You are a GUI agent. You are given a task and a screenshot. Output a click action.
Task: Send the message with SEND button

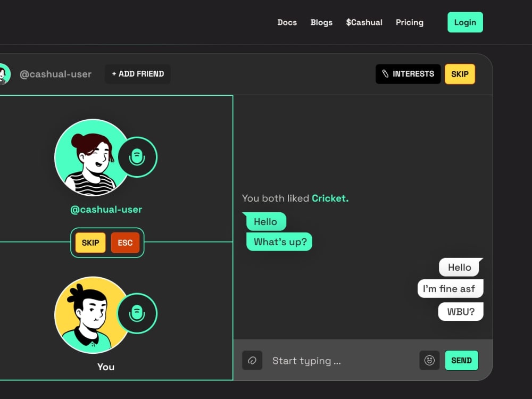pos(461,360)
